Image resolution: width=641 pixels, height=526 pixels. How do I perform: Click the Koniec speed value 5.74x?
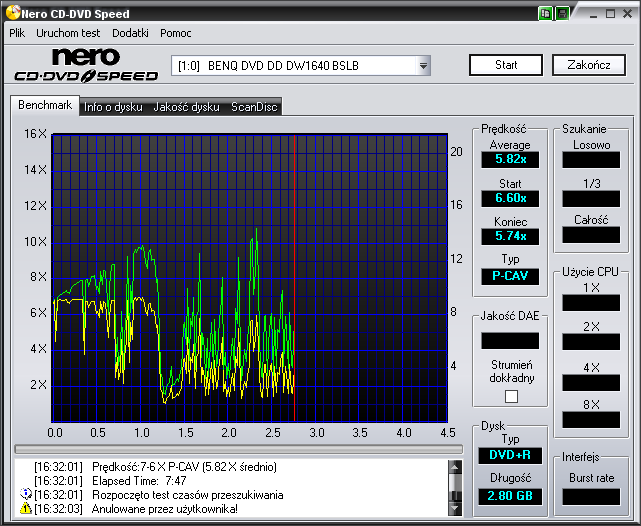click(510, 236)
